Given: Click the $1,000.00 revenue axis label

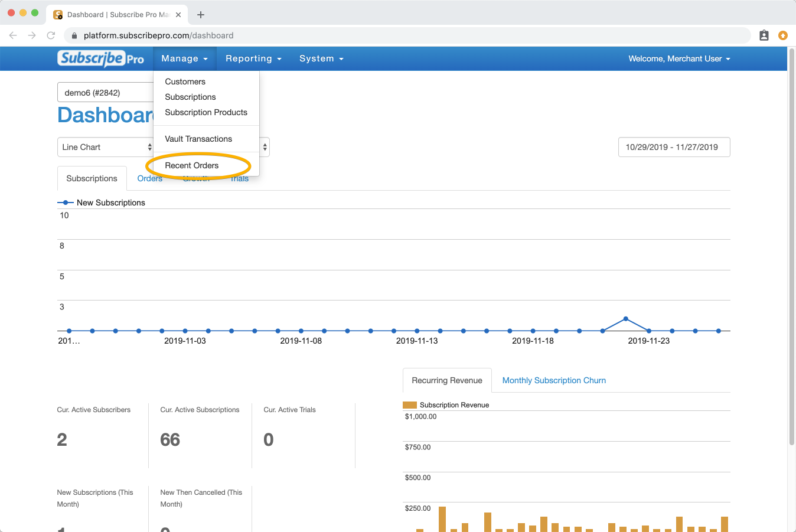Looking at the screenshot, I should (x=421, y=417).
